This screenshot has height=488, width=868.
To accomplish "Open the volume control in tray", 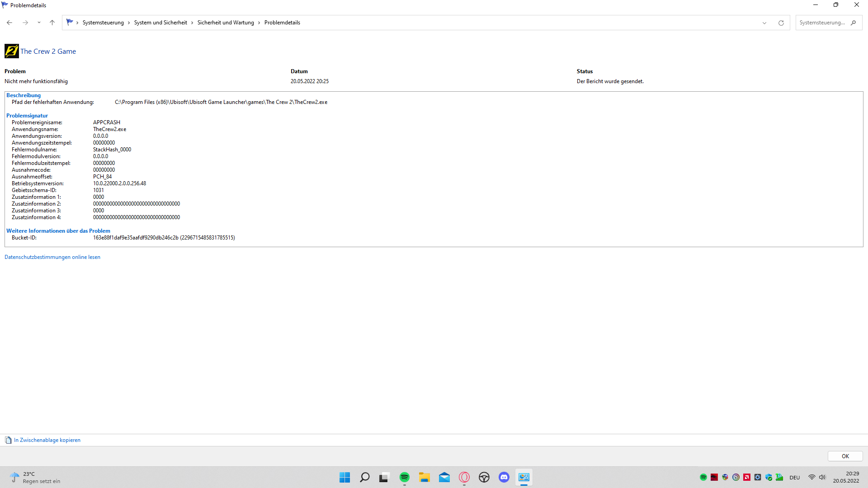I will point(822,477).
